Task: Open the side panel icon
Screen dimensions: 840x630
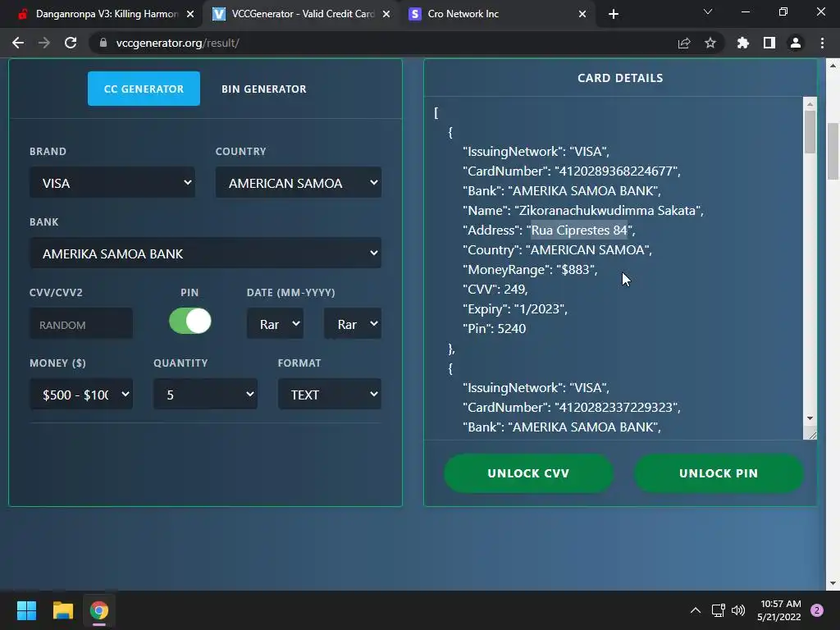Action: pos(769,43)
